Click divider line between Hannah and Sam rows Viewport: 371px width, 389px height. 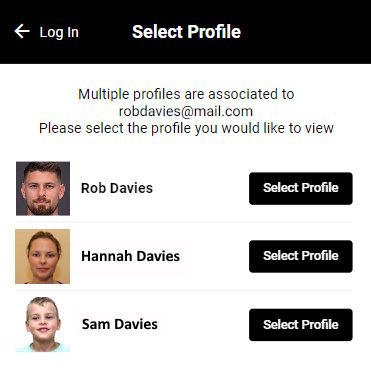(184, 290)
